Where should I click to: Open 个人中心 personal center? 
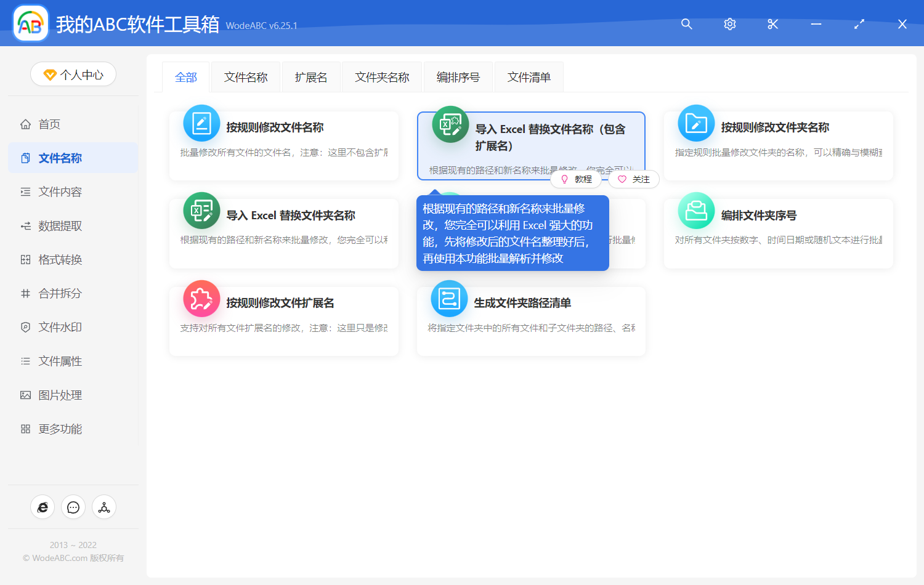(x=73, y=74)
